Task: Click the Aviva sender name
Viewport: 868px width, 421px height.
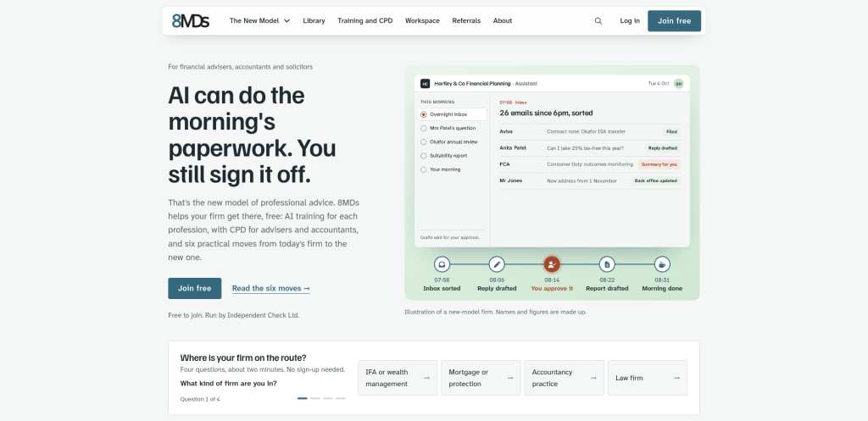Action: (x=506, y=131)
